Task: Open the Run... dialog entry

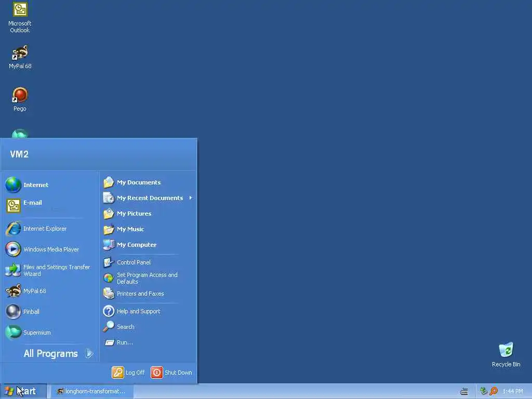Action: click(x=148, y=342)
